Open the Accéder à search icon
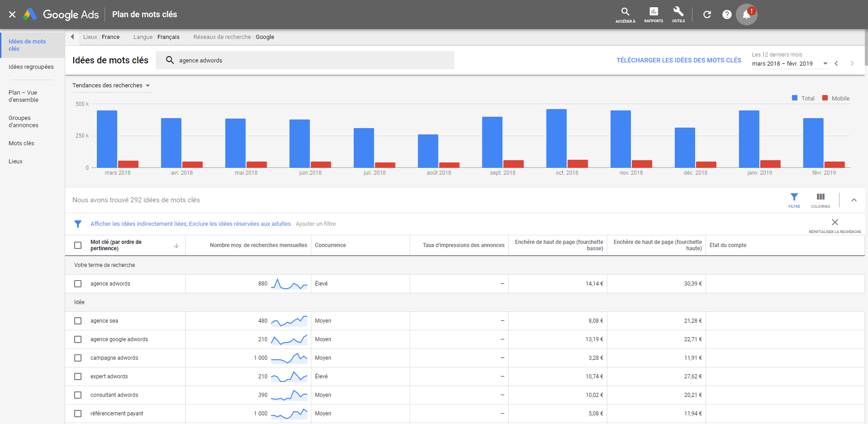This screenshot has height=424, width=868. click(625, 14)
